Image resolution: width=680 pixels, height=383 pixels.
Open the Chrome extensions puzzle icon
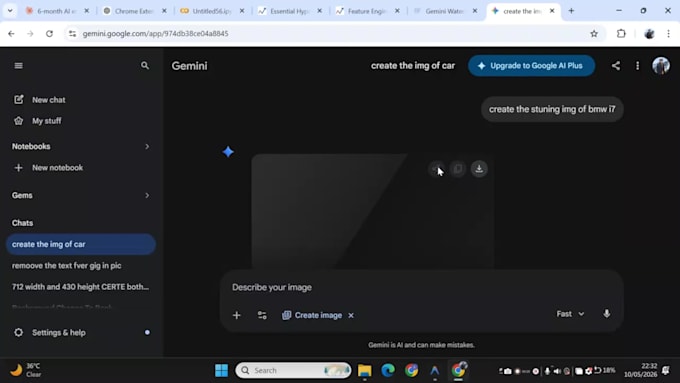(x=621, y=33)
